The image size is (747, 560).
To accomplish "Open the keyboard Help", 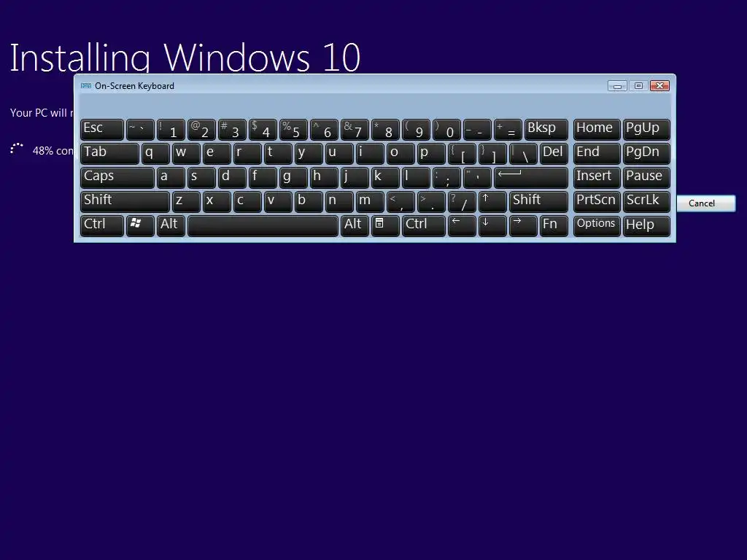I will coord(646,225).
